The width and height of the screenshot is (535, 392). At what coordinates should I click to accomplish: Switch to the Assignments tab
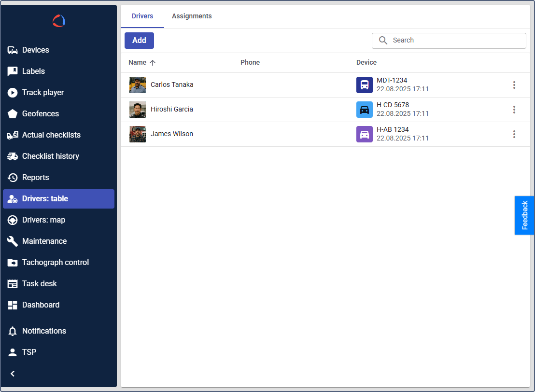point(191,16)
